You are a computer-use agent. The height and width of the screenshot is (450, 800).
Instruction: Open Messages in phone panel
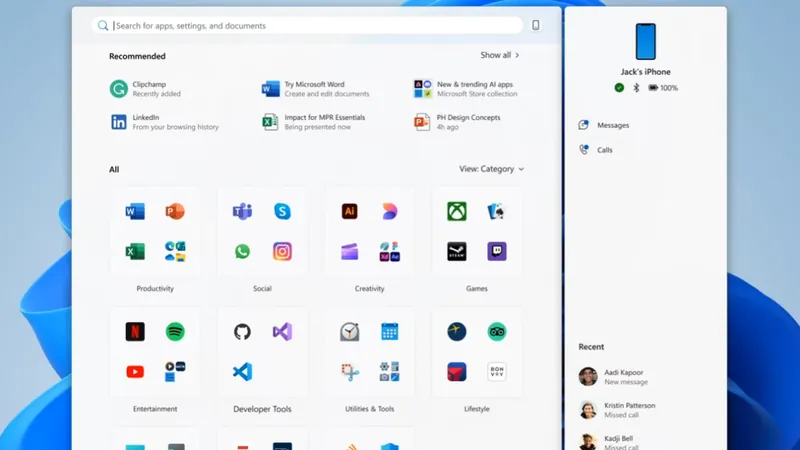coord(605,125)
